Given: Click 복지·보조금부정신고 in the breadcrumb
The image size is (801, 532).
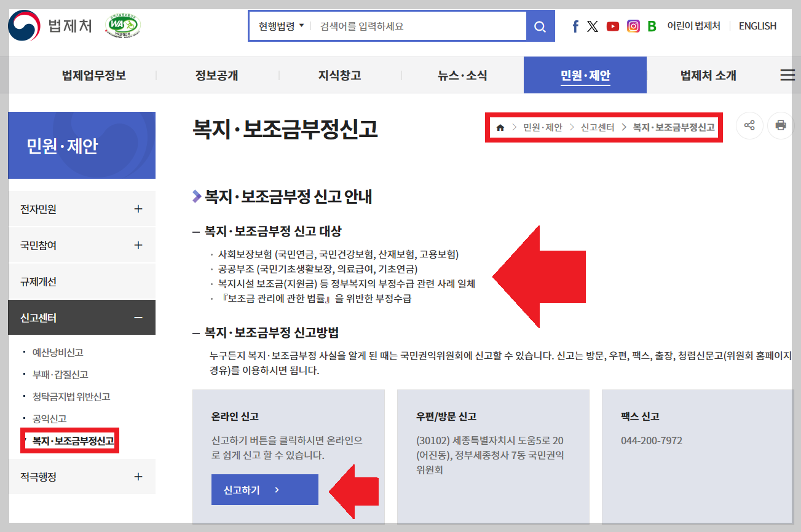Looking at the screenshot, I should (x=674, y=128).
